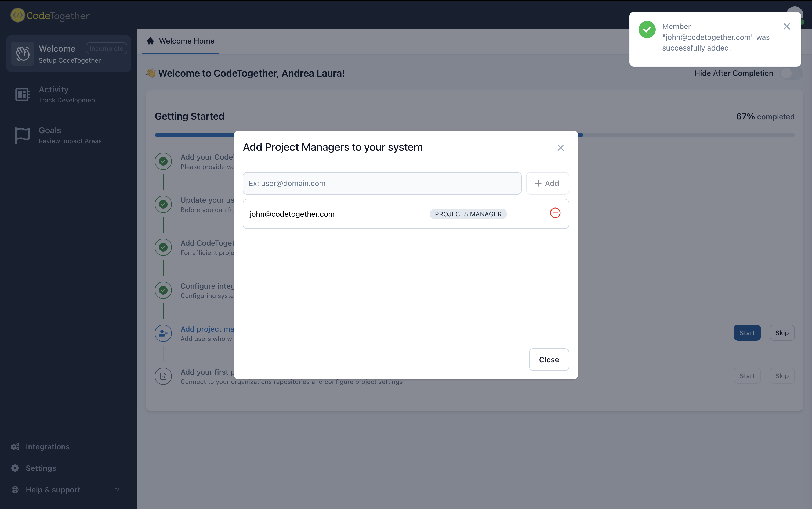
Task: Click the Getting Started heading
Action: pos(189,116)
